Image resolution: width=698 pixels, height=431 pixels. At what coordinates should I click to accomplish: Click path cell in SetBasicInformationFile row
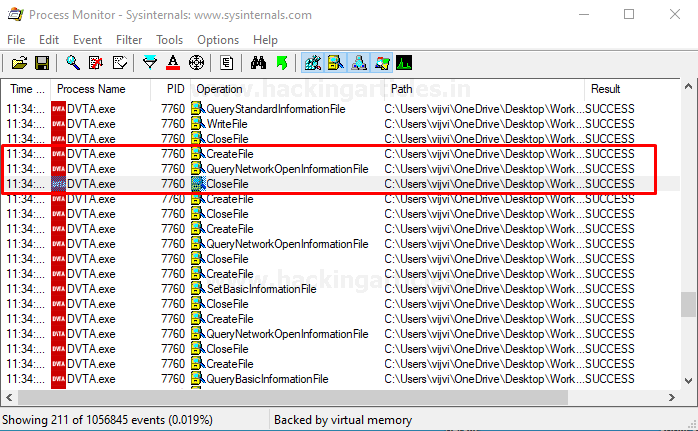484,289
